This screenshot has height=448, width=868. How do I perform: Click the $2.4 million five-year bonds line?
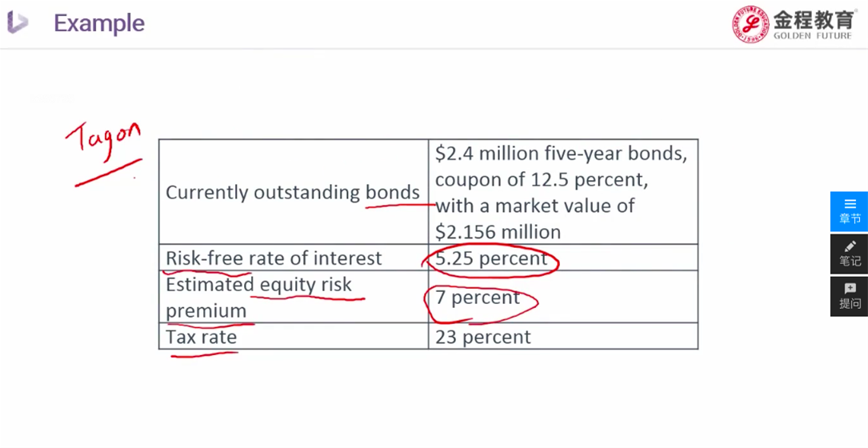(x=561, y=153)
